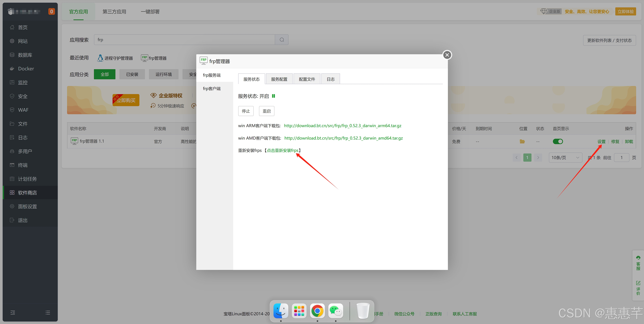The width and height of the screenshot is (644, 324).
Task: Open the darwin_arm64 download link
Action: pyautogui.click(x=343, y=126)
